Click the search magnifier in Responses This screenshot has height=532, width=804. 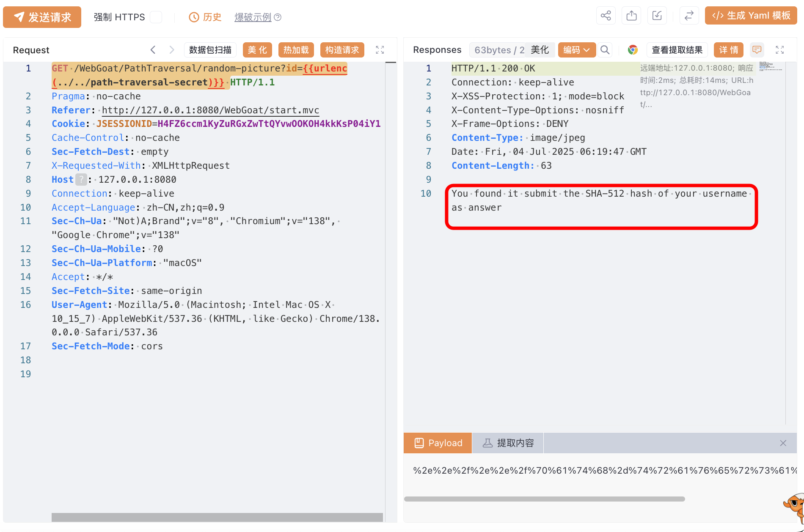[605, 50]
